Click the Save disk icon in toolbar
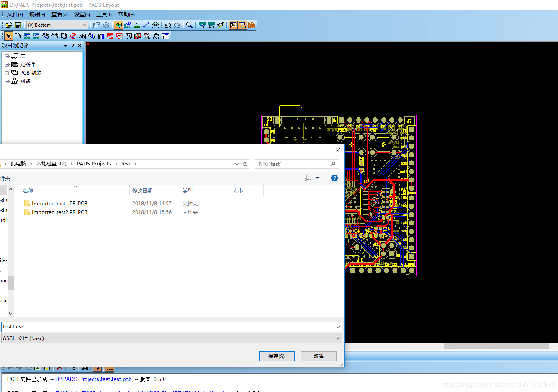 click(18, 25)
